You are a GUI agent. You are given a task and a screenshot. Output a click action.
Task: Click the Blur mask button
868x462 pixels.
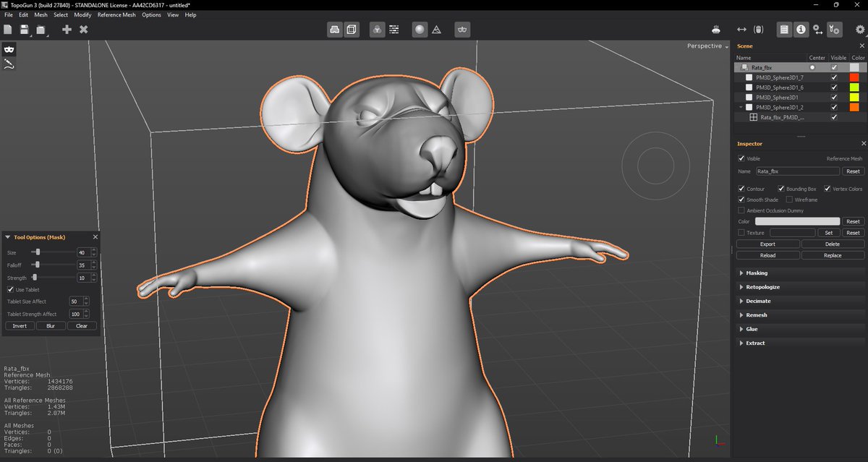point(51,325)
